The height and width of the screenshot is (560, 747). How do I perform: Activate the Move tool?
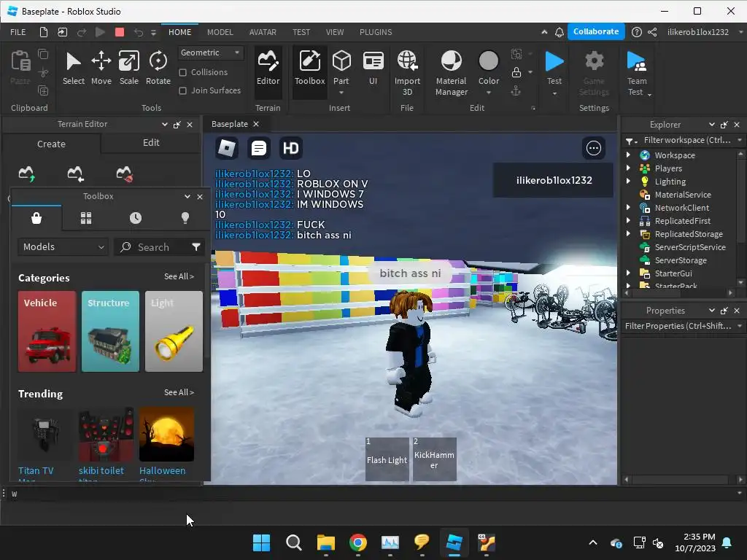tap(101, 69)
